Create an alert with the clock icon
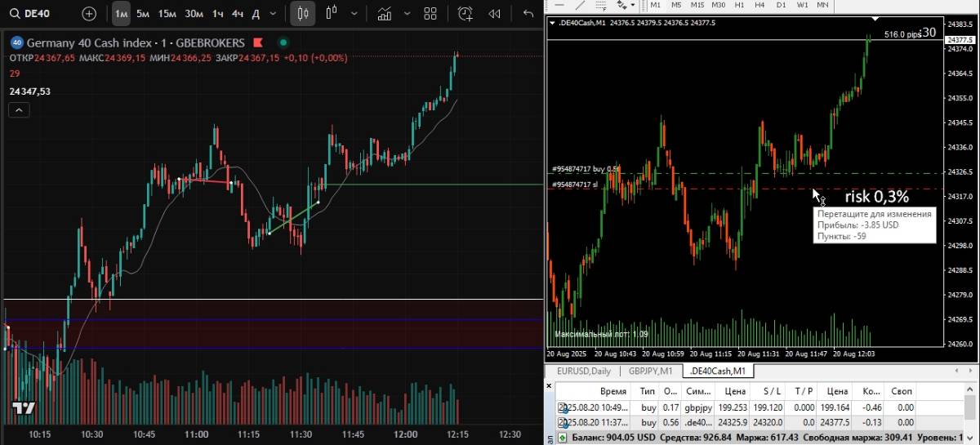This screenshot has height=445, width=980. 465,13
